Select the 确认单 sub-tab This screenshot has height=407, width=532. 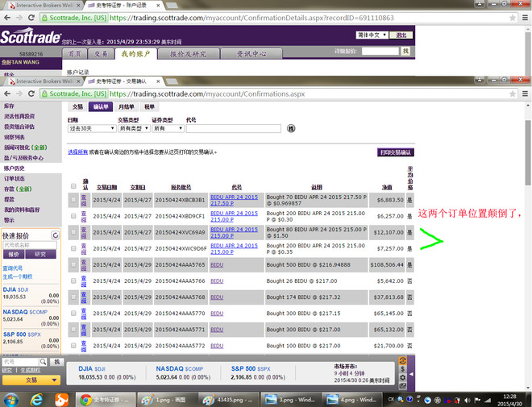(101, 107)
